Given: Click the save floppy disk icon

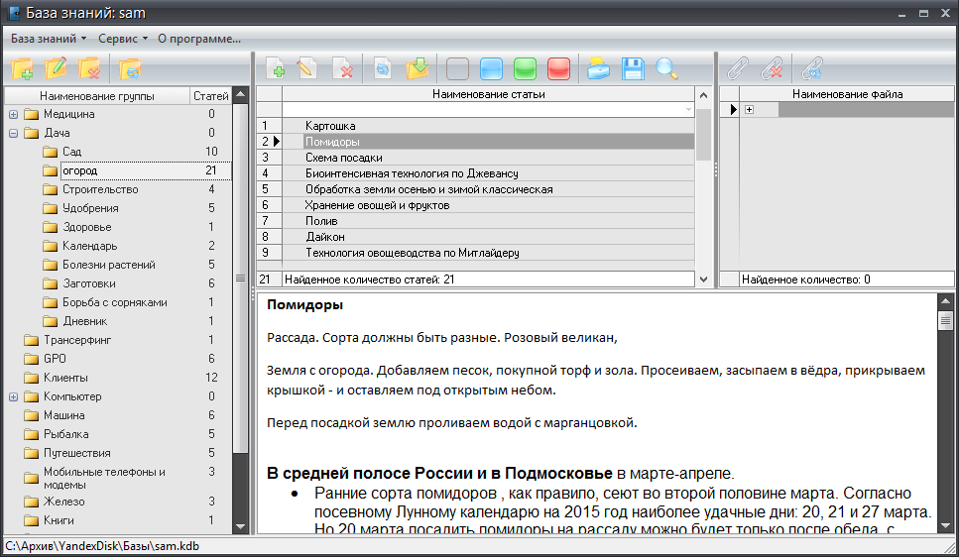Looking at the screenshot, I should click(x=633, y=68).
